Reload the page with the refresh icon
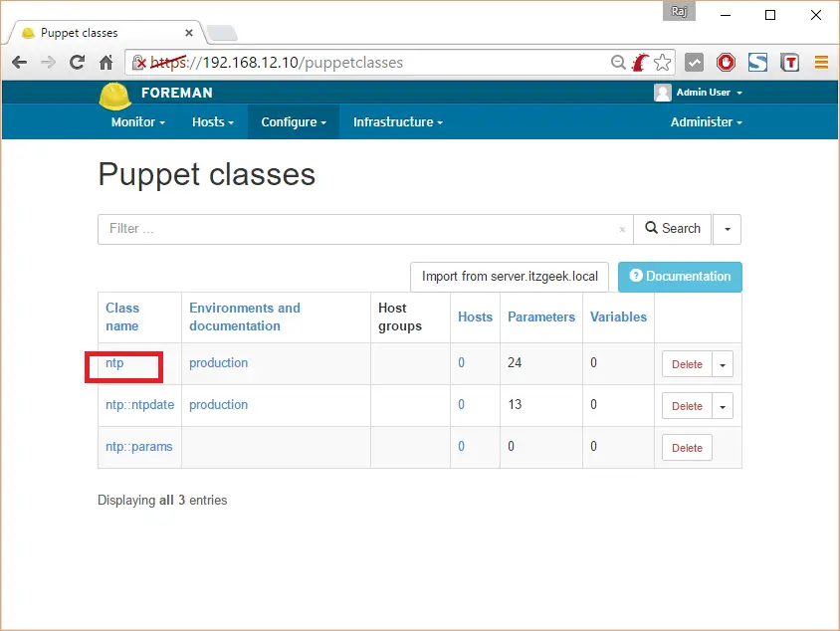The width and height of the screenshot is (840, 631). 78,63
